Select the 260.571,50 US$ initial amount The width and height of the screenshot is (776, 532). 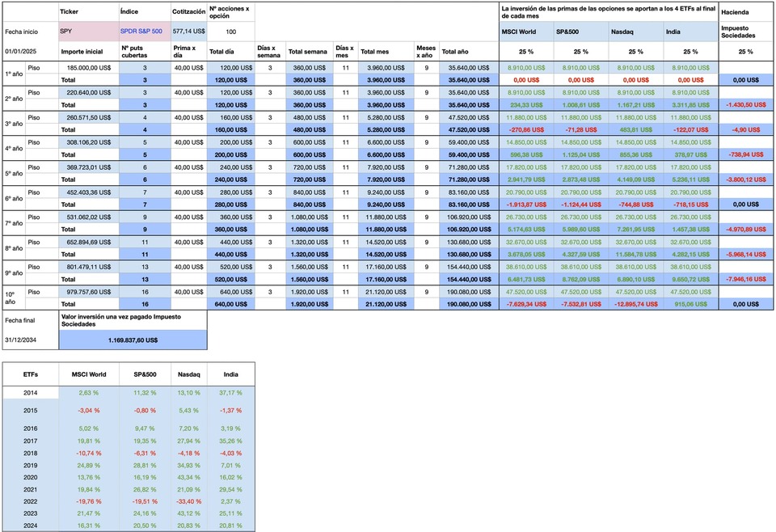[x=89, y=118]
